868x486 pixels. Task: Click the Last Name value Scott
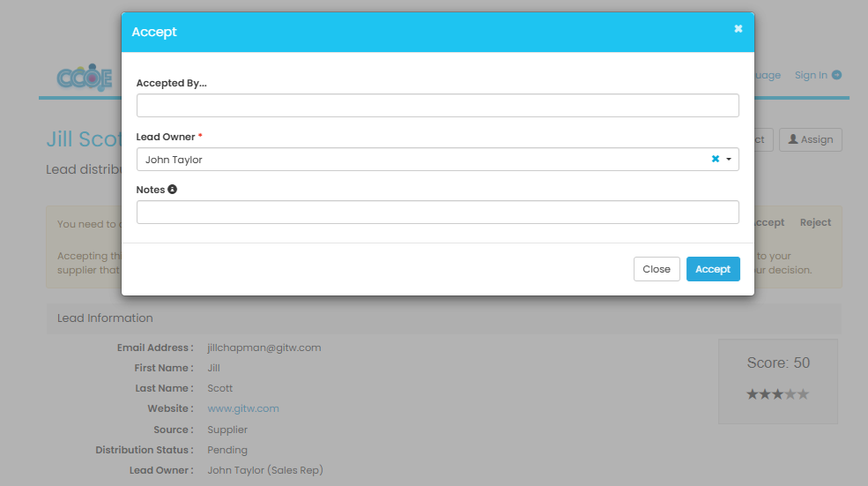tap(219, 388)
